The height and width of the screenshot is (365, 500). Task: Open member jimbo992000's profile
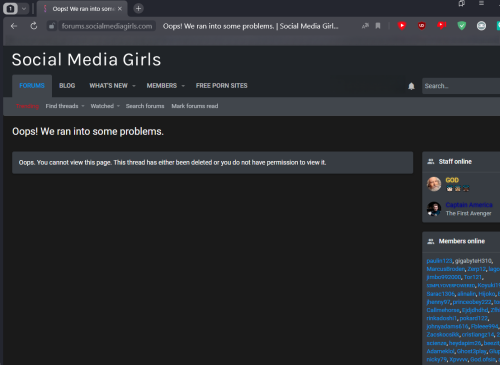pos(444,277)
